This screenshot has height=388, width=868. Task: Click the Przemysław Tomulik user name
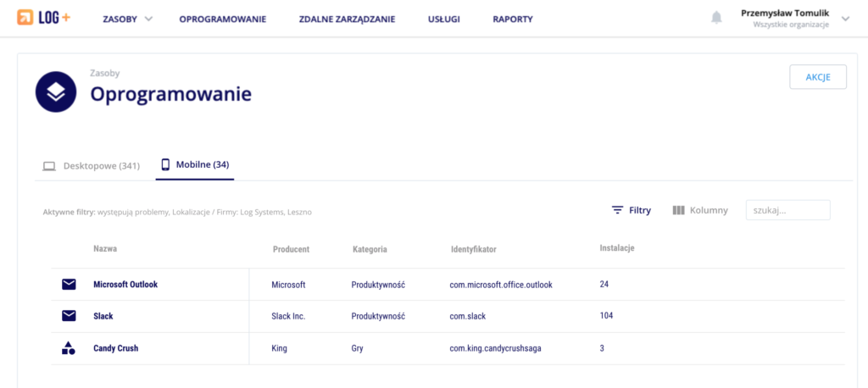[785, 14]
